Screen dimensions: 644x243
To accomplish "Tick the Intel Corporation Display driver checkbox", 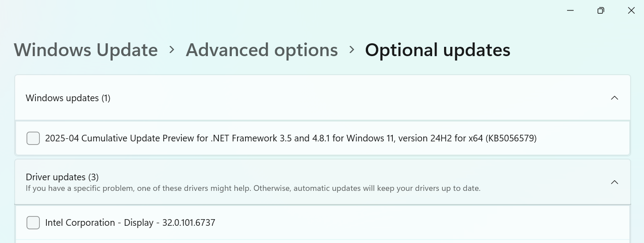I will (x=33, y=223).
